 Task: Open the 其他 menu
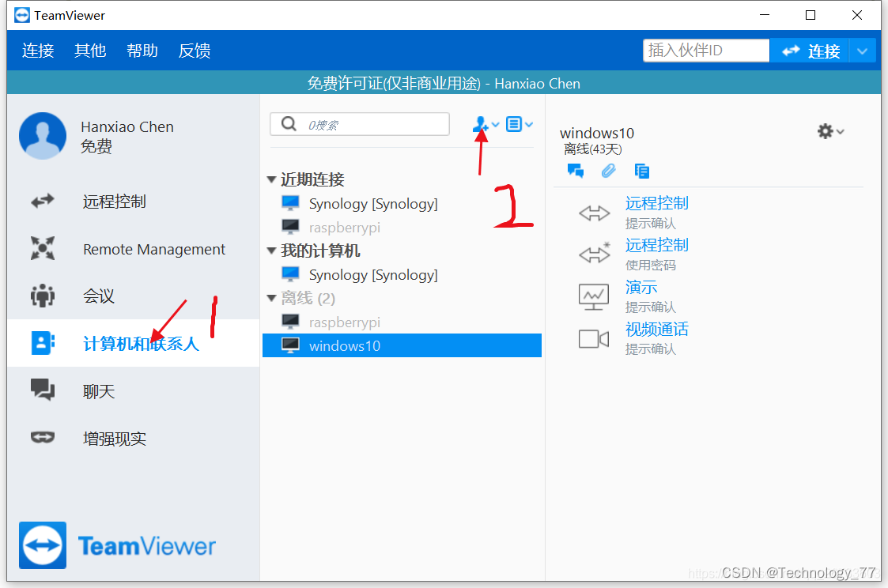point(90,51)
